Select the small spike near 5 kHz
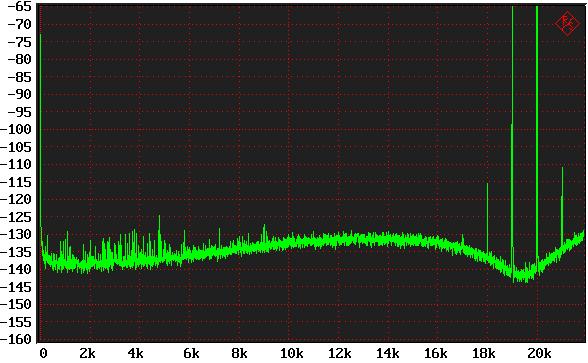 (159, 236)
